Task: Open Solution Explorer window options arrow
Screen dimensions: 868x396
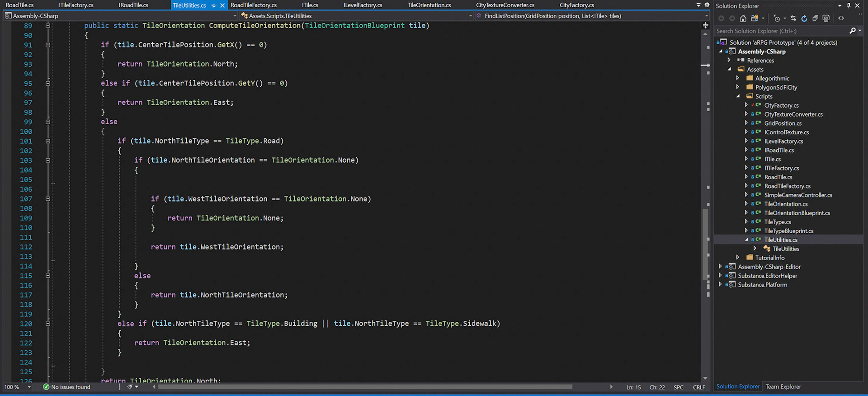Action: coord(840,5)
